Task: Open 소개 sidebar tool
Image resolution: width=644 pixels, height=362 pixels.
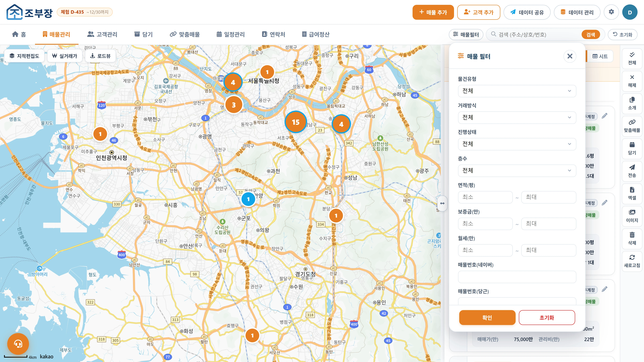Action: click(632, 103)
